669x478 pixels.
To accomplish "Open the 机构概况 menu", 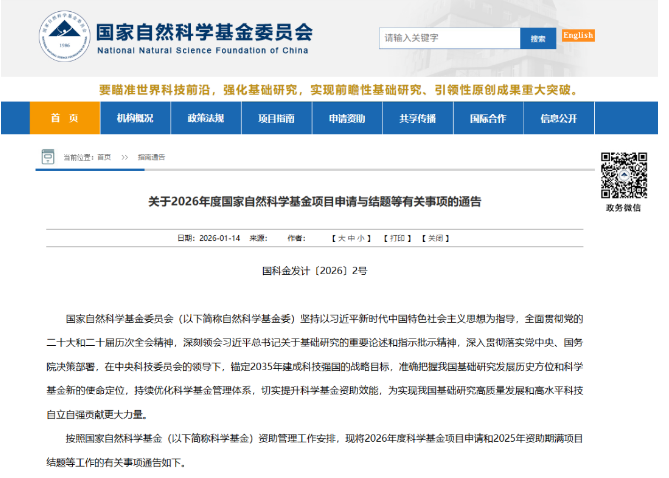I will pyautogui.click(x=135, y=118).
